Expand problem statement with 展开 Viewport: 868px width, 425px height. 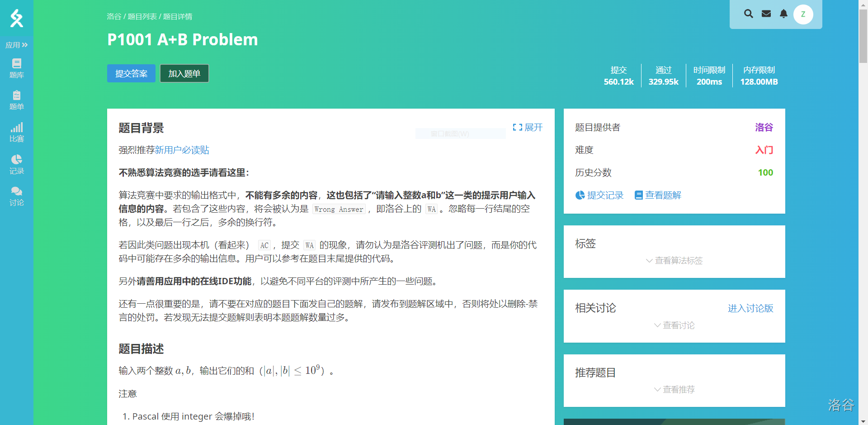[528, 127]
